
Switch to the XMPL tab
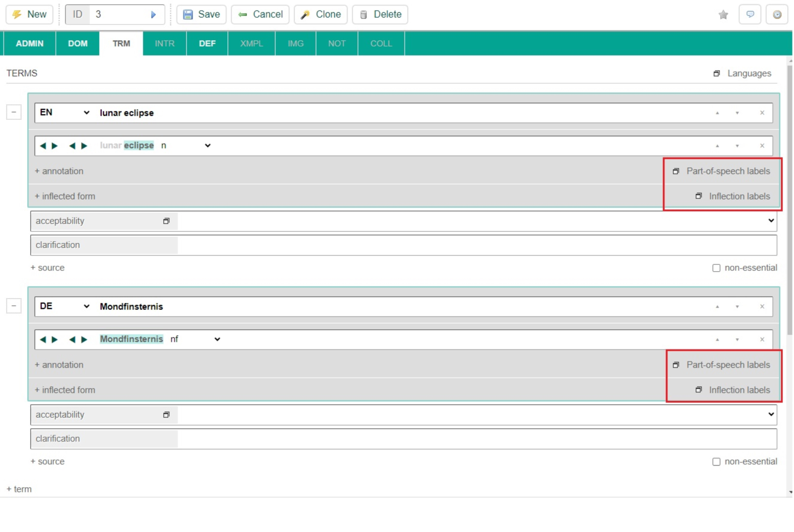251,43
